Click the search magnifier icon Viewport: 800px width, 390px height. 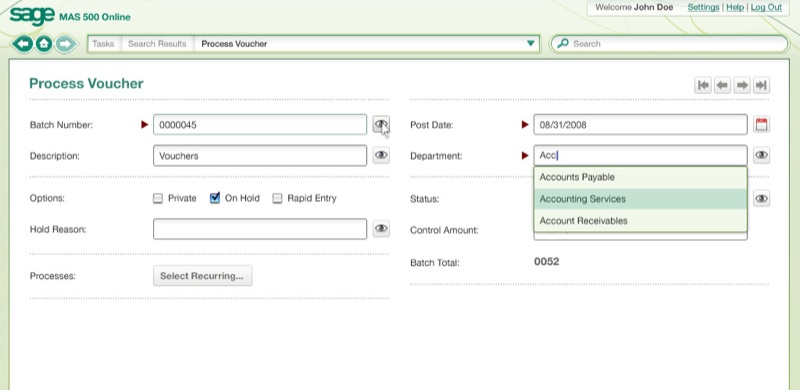point(562,43)
